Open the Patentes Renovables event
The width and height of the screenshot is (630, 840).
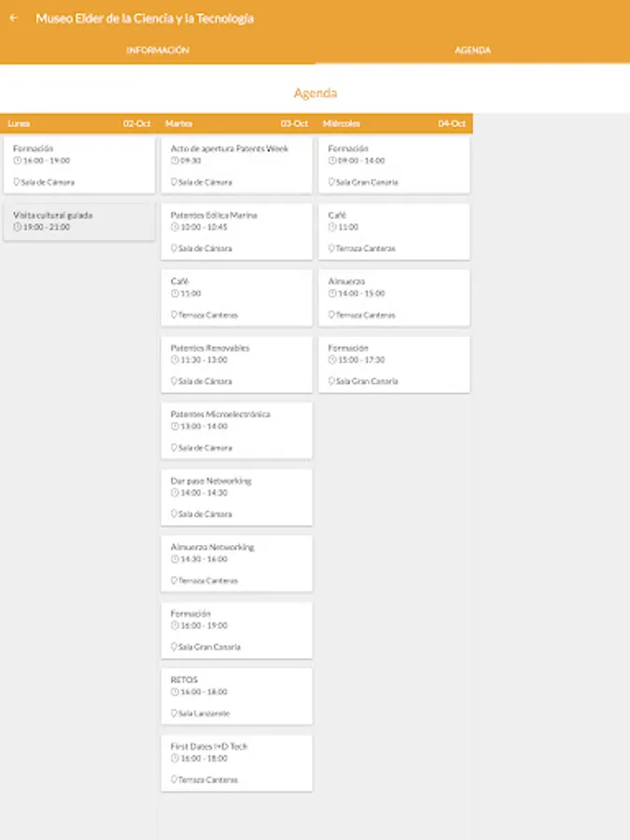(x=236, y=364)
